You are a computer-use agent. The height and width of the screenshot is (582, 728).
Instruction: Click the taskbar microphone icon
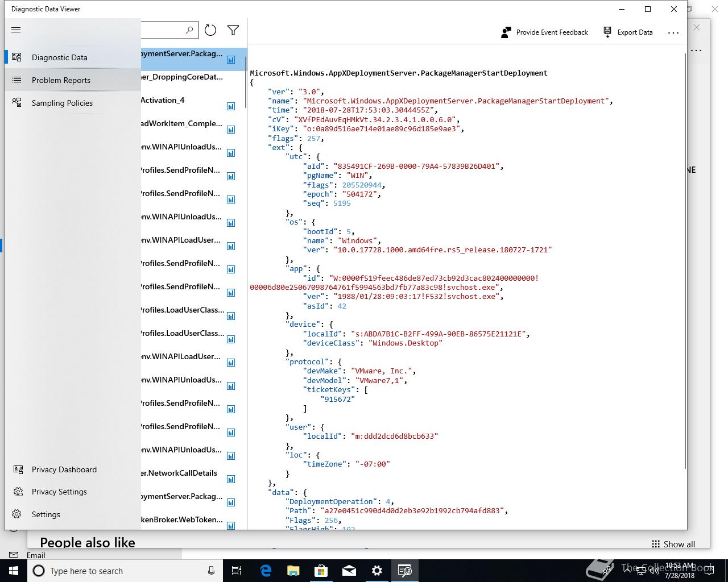coord(211,571)
